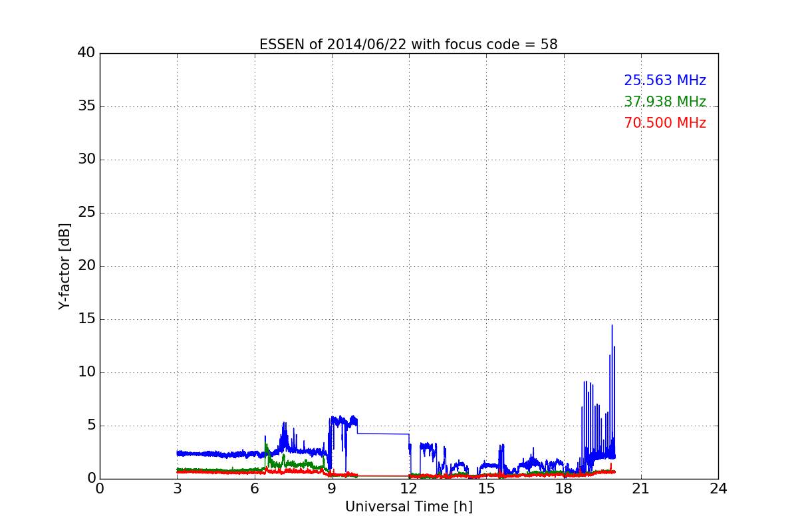Image resolution: width=798 pixels, height=532 pixels.
Task: Click x-axis tick value 21
Action: pos(641,489)
